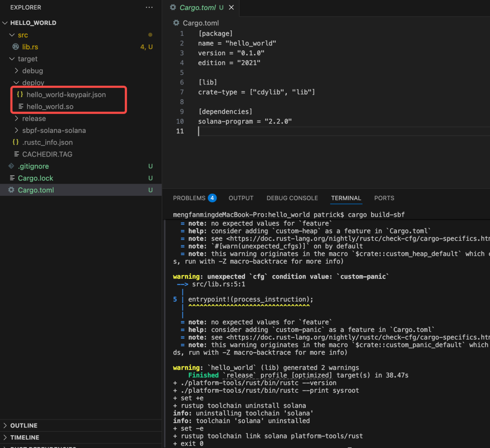Open CACHEDIR.TAG file in the explorer

point(47,154)
